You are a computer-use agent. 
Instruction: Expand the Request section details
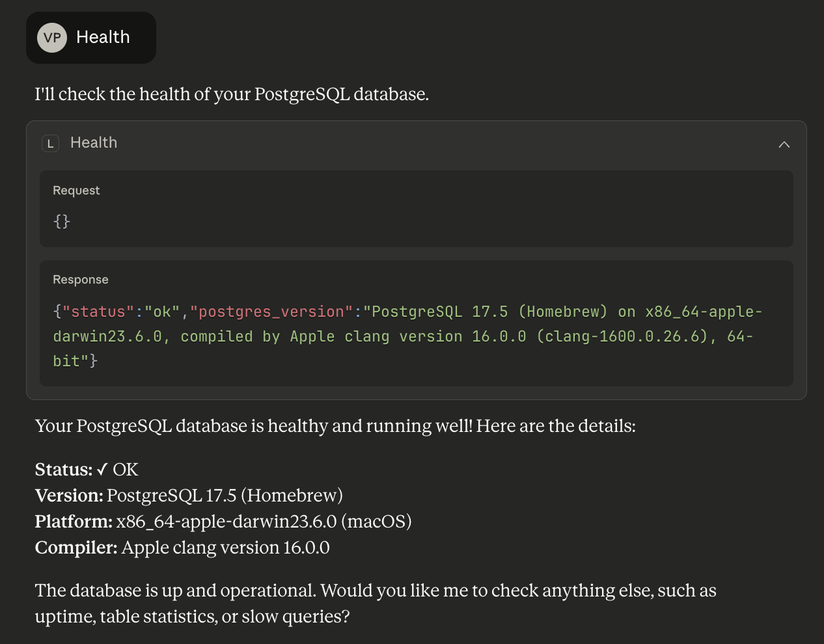[x=76, y=190]
